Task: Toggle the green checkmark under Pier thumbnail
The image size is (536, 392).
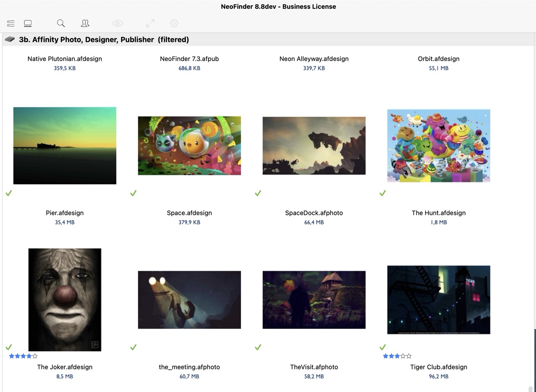Action: point(9,193)
